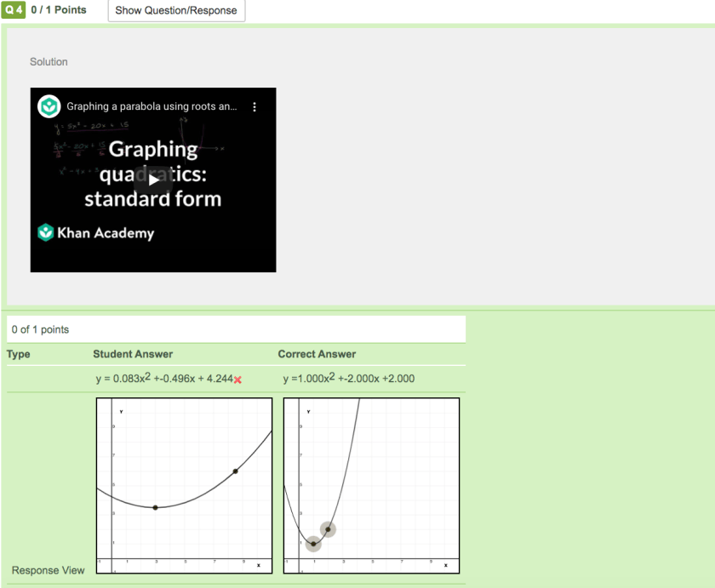Click the Khan Academy avatar icon on video
The height and width of the screenshot is (588, 715).
(49, 106)
